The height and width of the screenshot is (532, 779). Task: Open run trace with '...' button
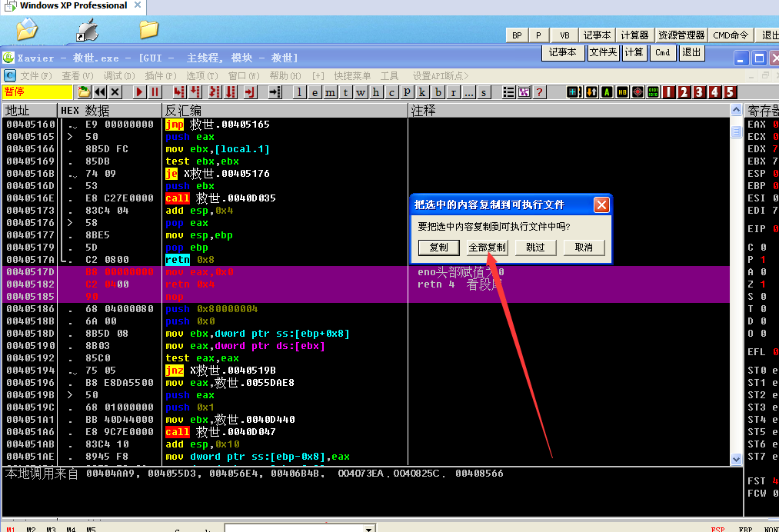(x=468, y=92)
